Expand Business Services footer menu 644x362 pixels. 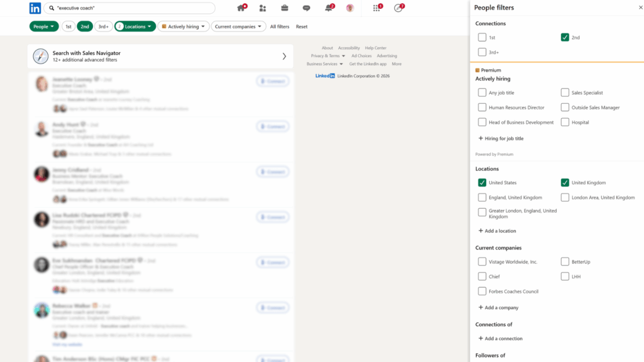(x=325, y=64)
